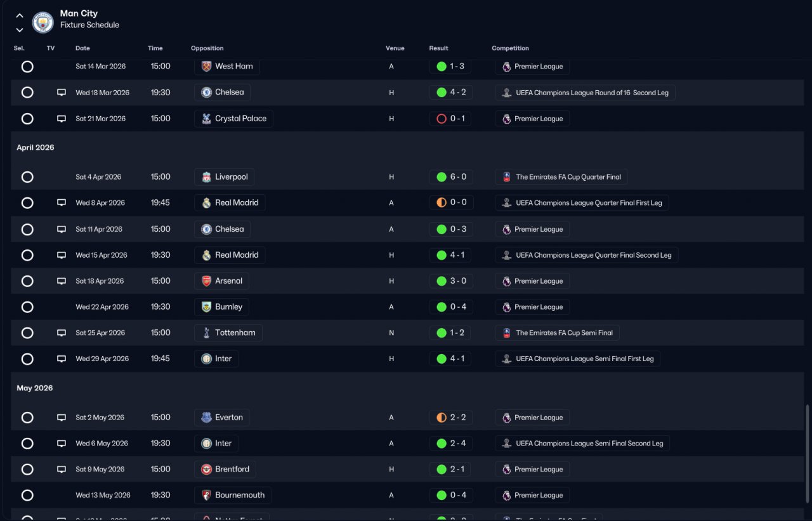Click the vertical scrollbar thumb on the right
The image size is (812, 521).
tap(807, 457)
